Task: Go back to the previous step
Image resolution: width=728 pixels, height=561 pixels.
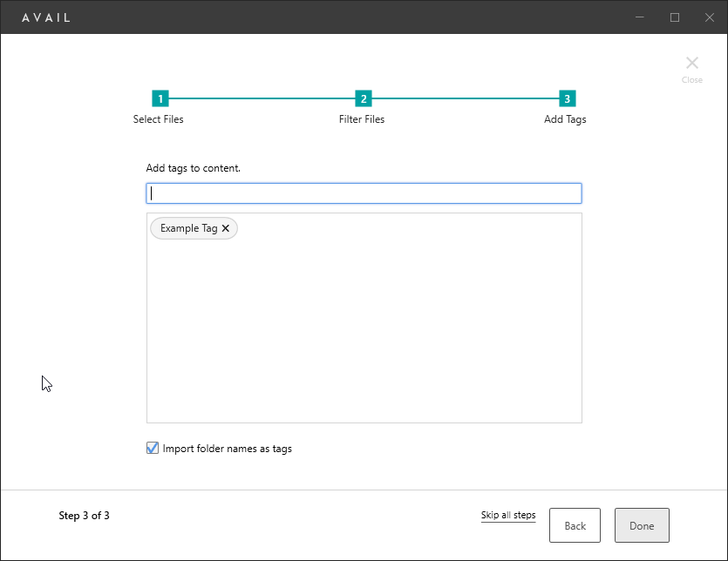Action: click(x=575, y=525)
